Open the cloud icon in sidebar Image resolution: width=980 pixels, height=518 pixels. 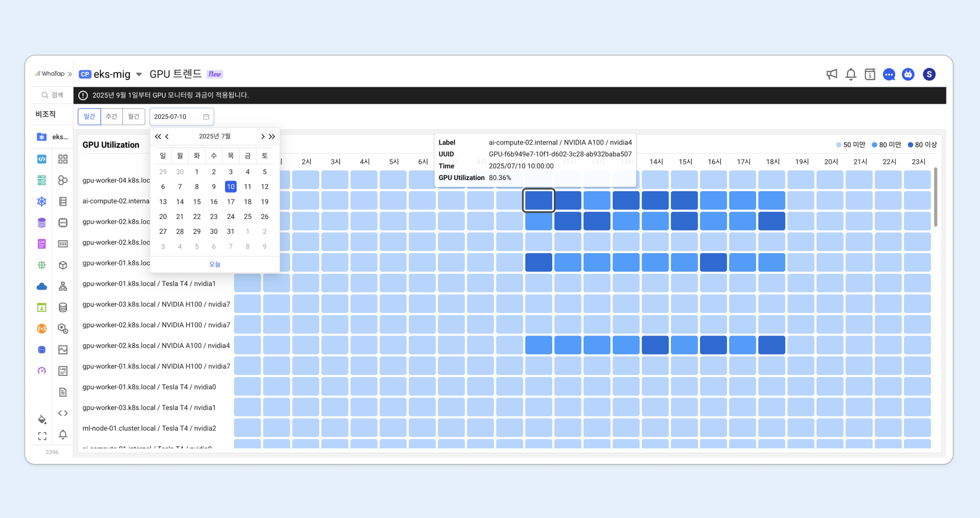(x=42, y=286)
